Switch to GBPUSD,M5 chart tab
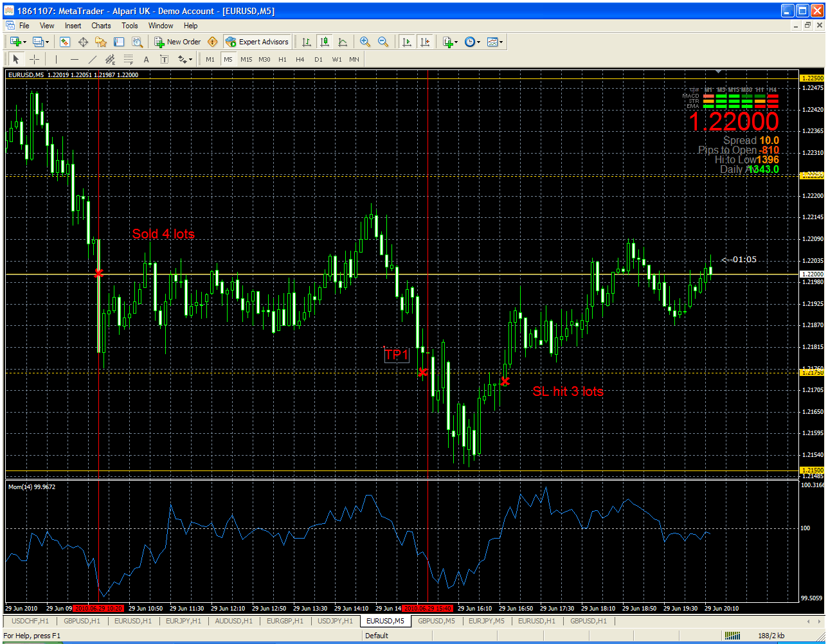This screenshot has height=644, width=828. coord(437,621)
